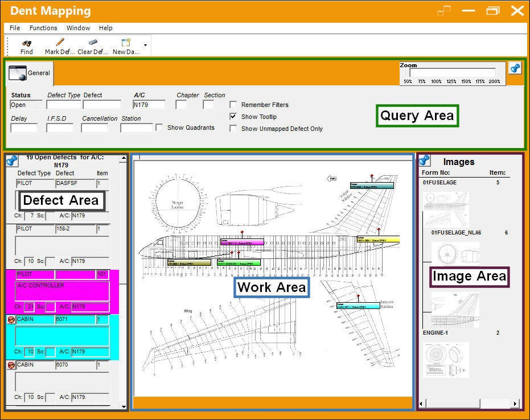Image resolution: width=530 pixels, height=420 pixels.
Task: Click the Zoom slider track
Action: coord(452,73)
